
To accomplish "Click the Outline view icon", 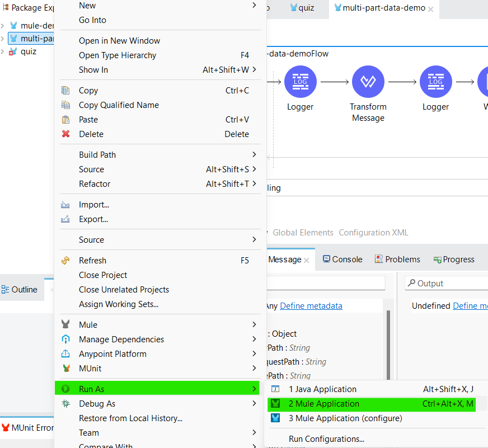I will 5,290.
